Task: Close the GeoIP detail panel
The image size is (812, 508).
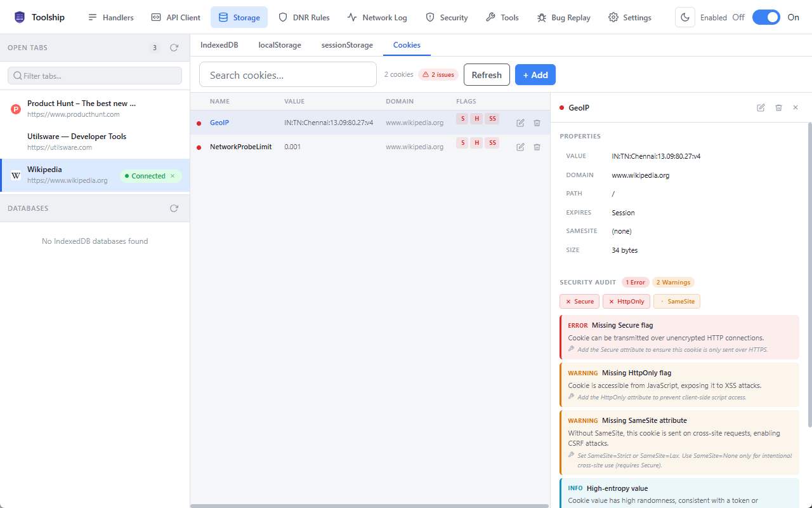Action: point(796,108)
